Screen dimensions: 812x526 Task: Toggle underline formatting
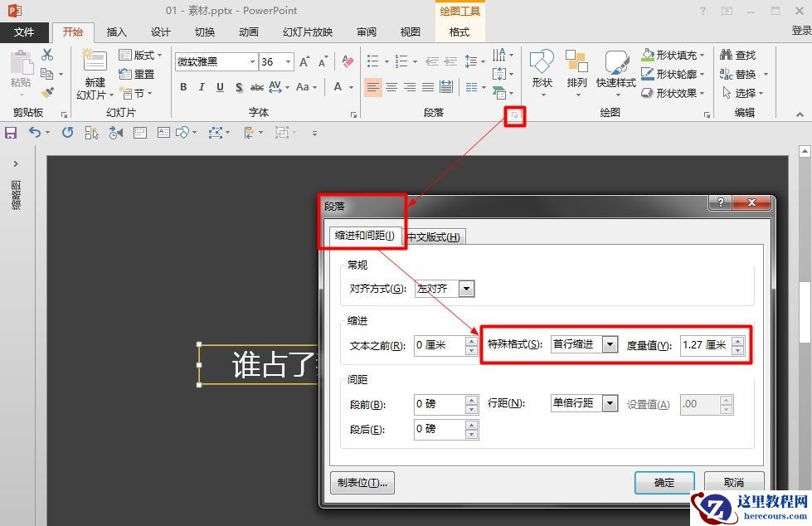tap(220, 87)
